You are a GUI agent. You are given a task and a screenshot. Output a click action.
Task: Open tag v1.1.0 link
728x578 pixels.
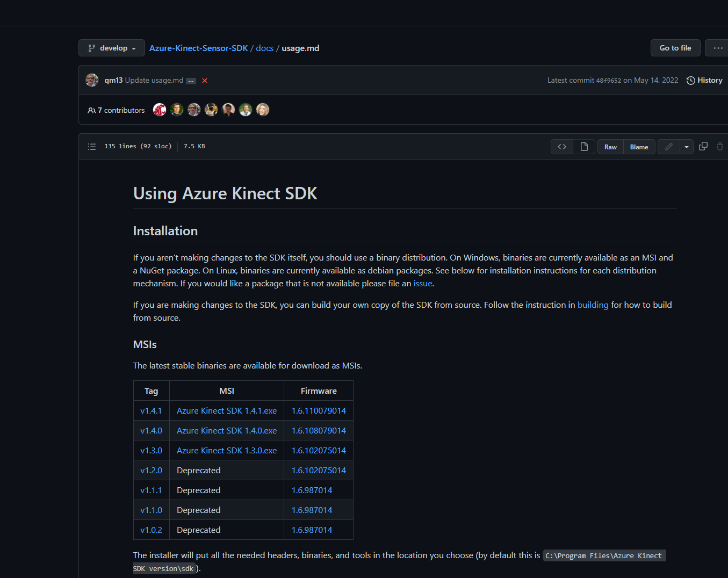(151, 510)
